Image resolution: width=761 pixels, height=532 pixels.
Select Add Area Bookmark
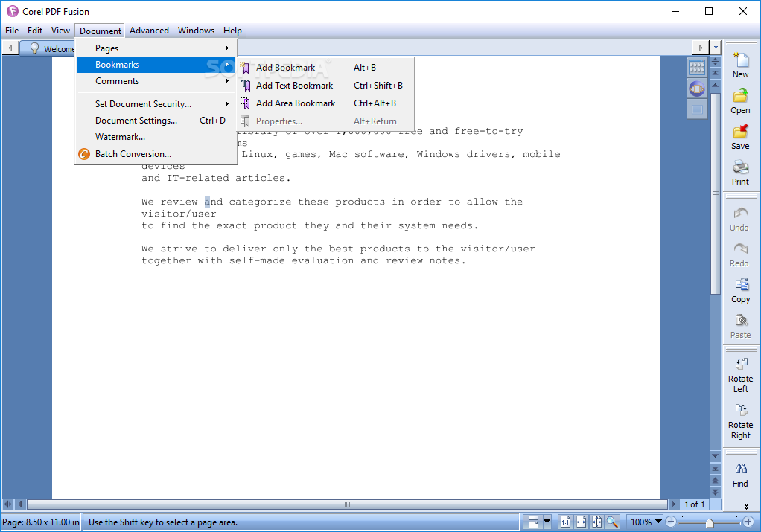[325, 103]
